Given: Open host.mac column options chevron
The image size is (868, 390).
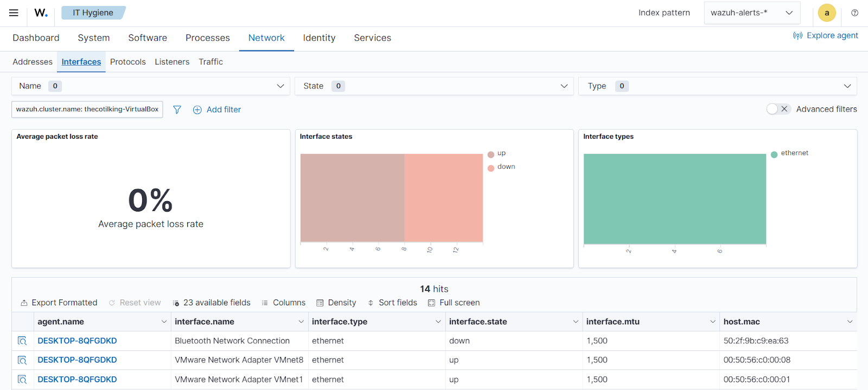Looking at the screenshot, I should click(x=850, y=322).
